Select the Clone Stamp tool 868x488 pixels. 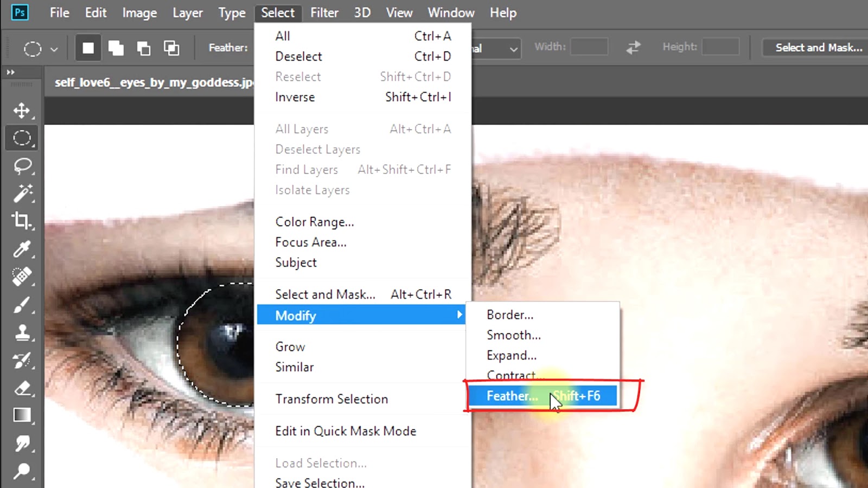point(22,332)
